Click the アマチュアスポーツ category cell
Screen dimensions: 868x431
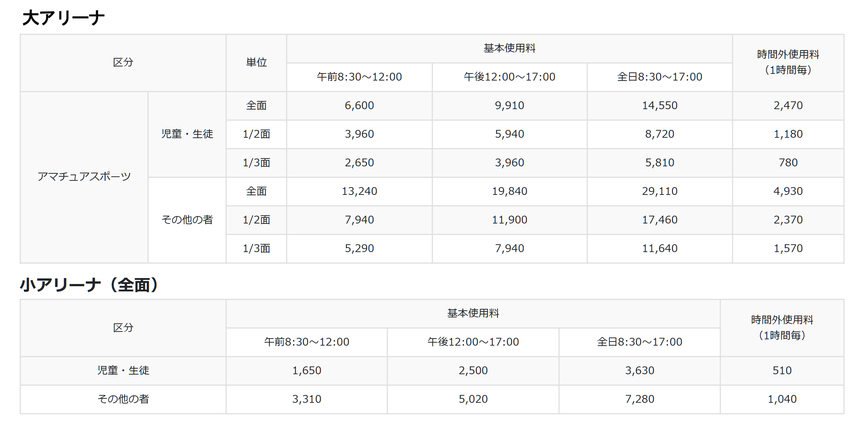[84, 176]
